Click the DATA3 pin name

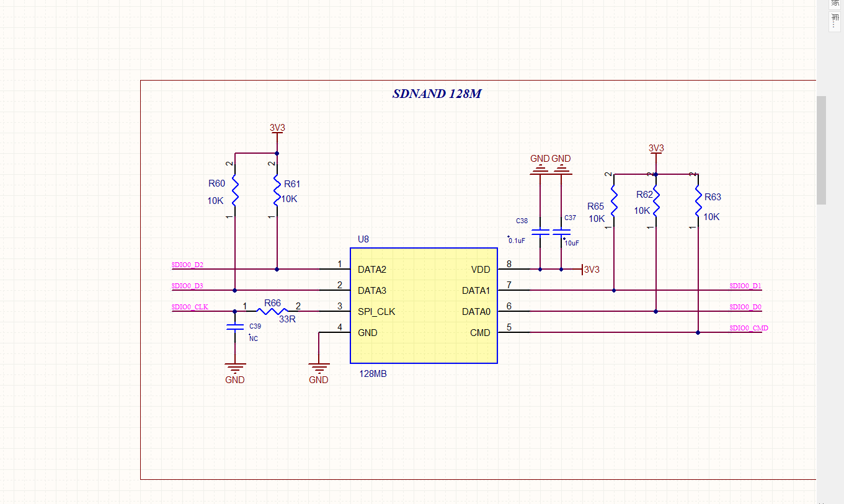pos(372,291)
